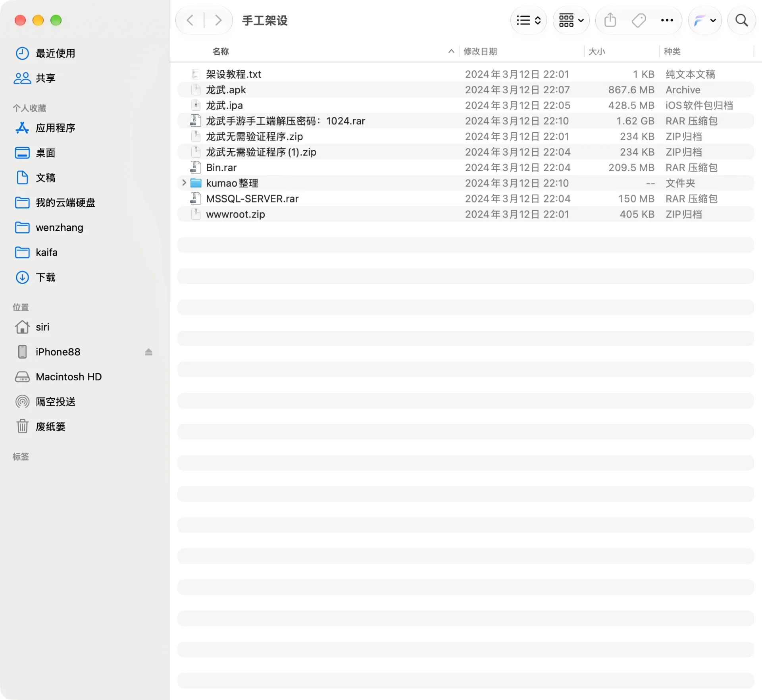Sort by the 名称 column header
762x700 pixels.
(x=221, y=51)
